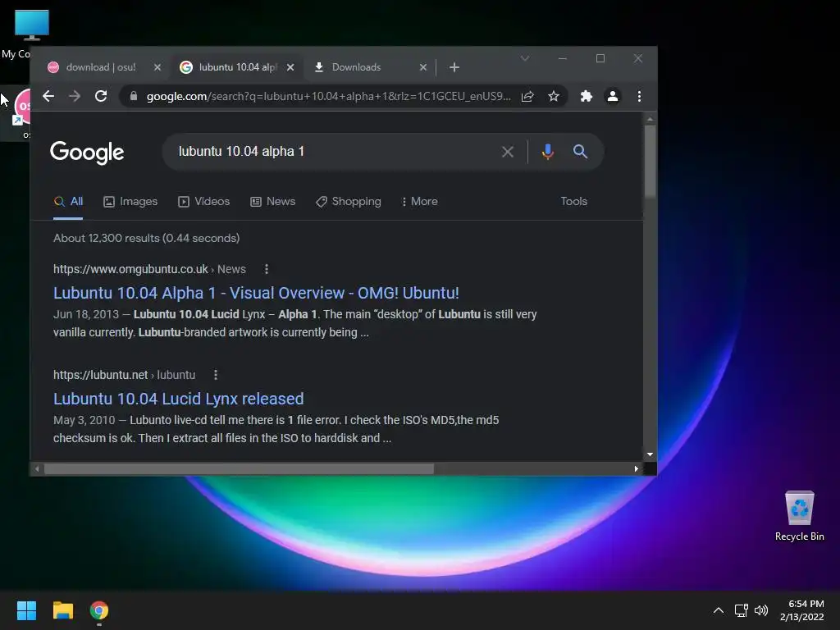Bookmark this tab with star icon

tap(554, 97)
